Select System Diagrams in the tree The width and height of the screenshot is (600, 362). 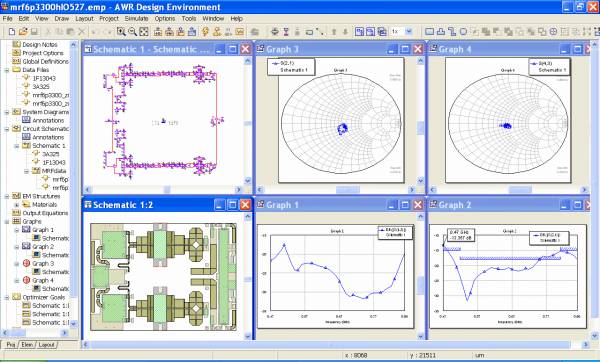[x=46, y=112]
